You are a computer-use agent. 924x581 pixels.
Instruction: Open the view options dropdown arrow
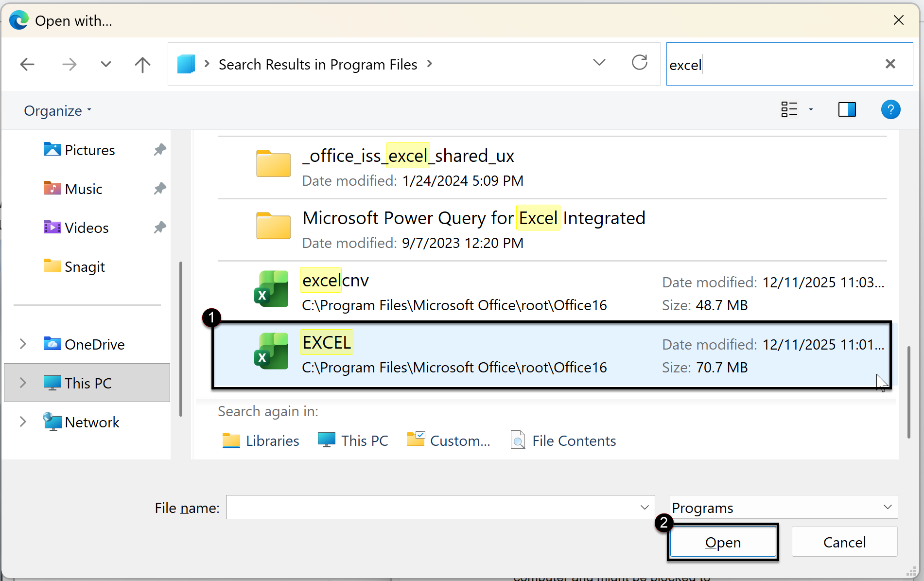pos(811,110)
